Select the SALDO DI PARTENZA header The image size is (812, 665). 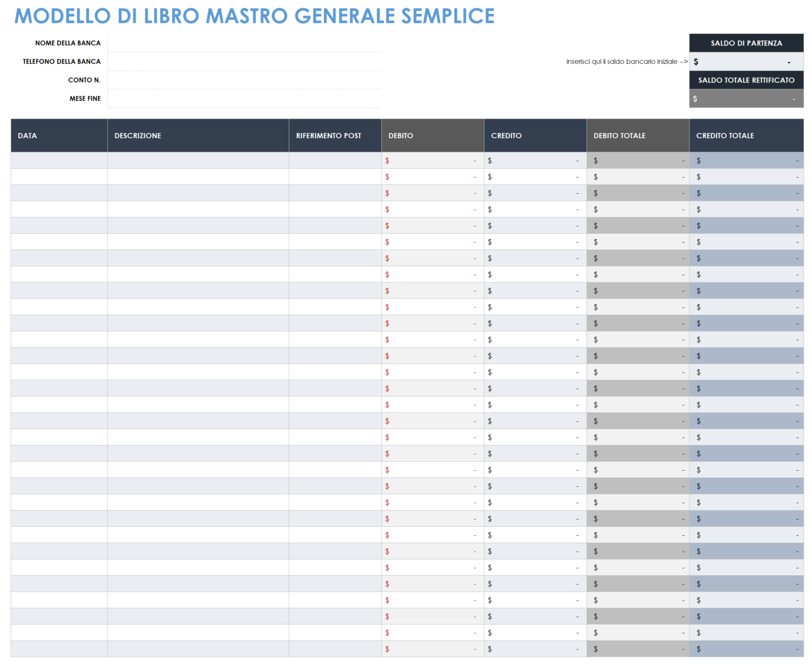(746, 43)
